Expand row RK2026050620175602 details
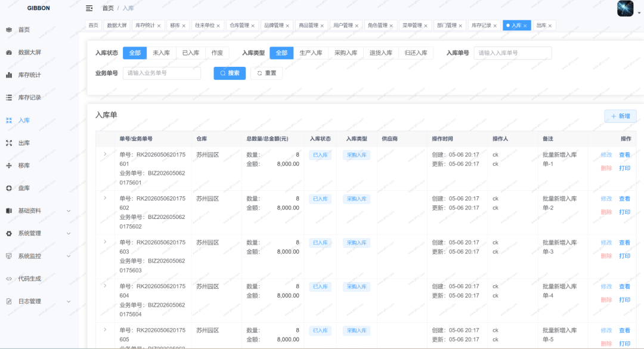This screenshot has width=644, height=349. pos(105,198)
